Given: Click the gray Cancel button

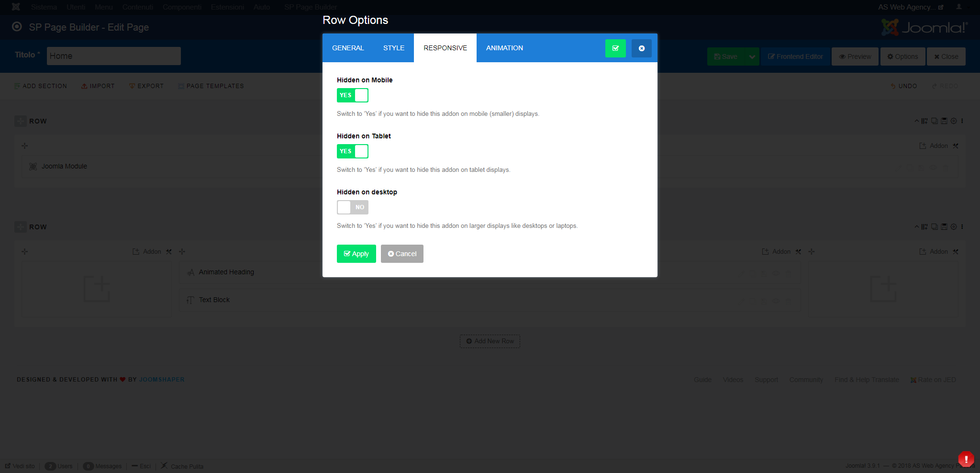Looking at the screenshot, I should (x=402, y=254).
